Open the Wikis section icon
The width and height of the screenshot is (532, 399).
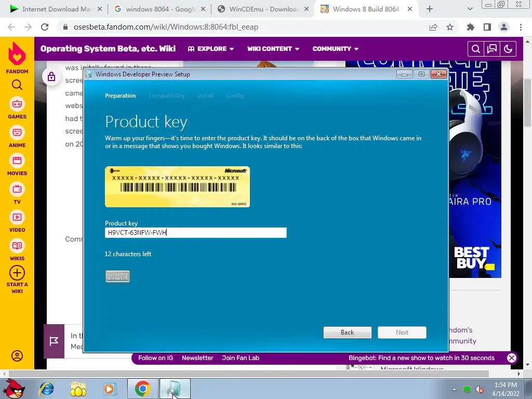tap(17, 246)
